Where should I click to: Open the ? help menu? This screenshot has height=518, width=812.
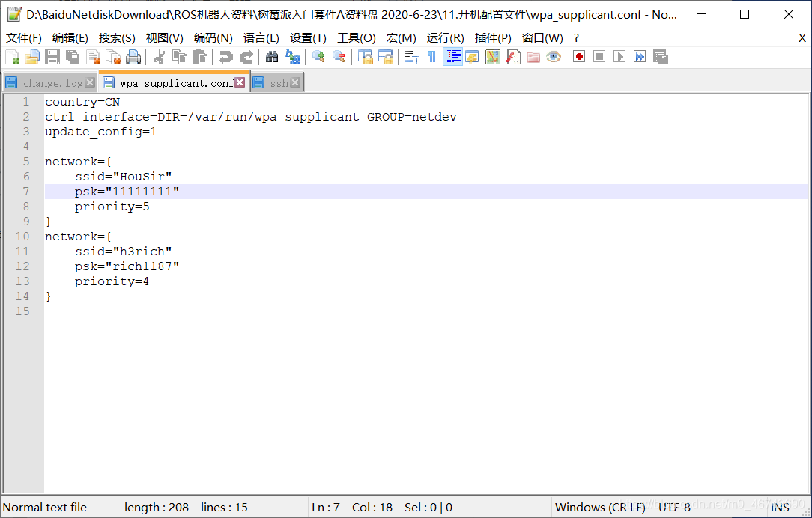click(x=576, y=37)
